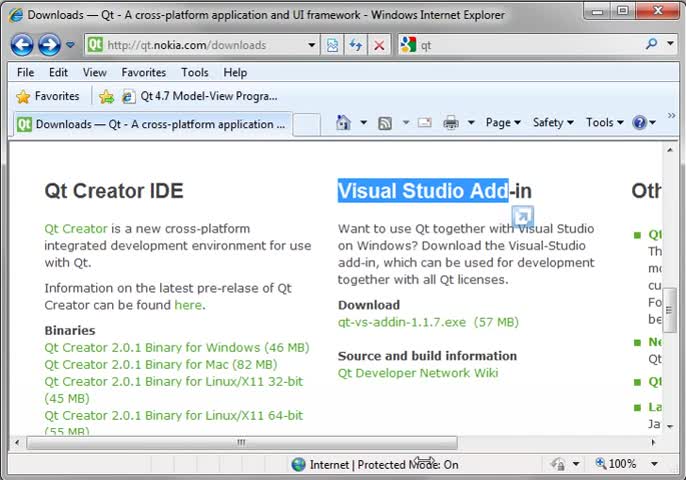This screenshot has height=480, width=686.
Task: Open the File menu
Action: click(x=25, y=72)
